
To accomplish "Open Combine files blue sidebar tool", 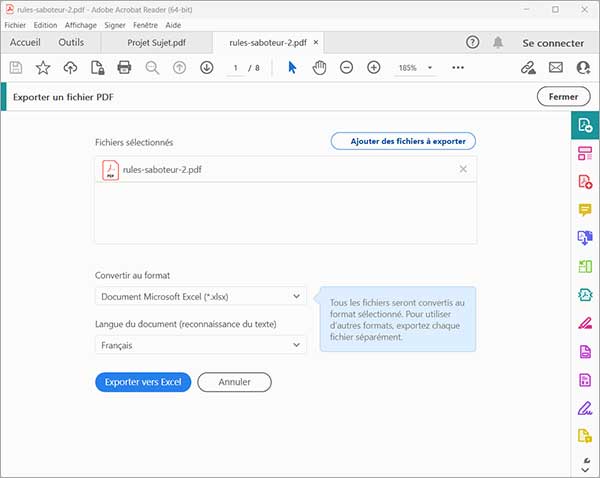I will [x=585, y=238].
